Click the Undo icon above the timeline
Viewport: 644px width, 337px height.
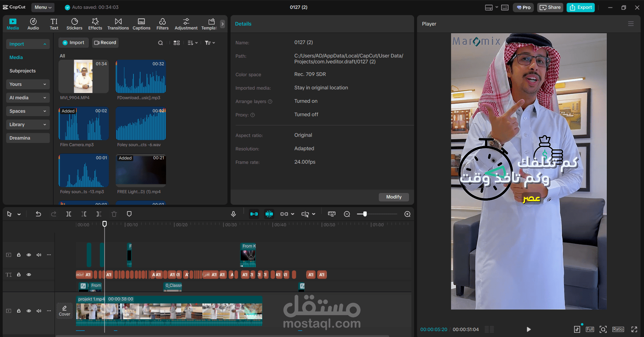[38, 214]
